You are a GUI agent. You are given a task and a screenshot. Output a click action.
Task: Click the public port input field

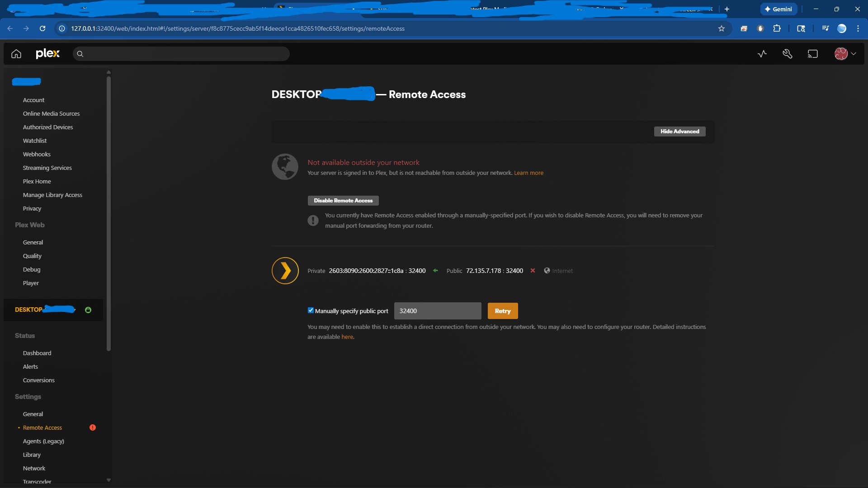(437, 311)
